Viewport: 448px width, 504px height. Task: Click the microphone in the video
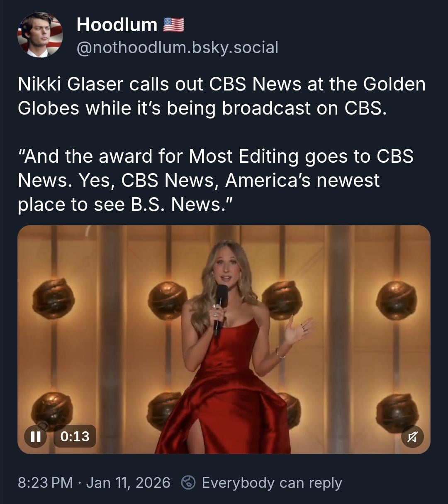[220, 307]
